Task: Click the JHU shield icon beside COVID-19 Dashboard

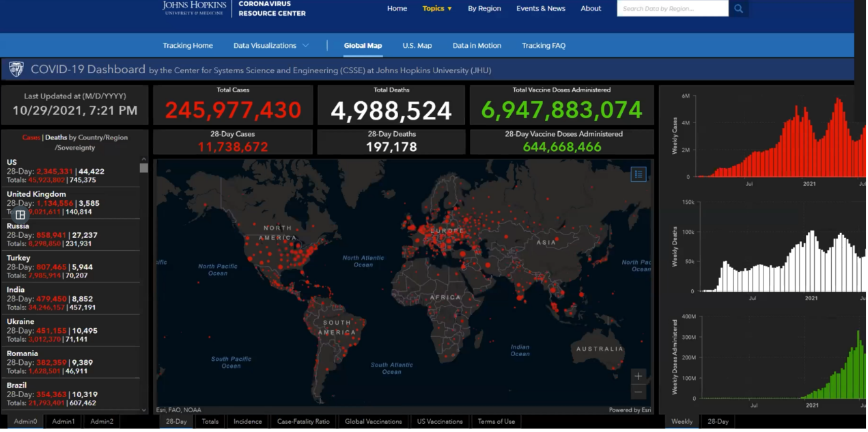Action: click(16, 69)
